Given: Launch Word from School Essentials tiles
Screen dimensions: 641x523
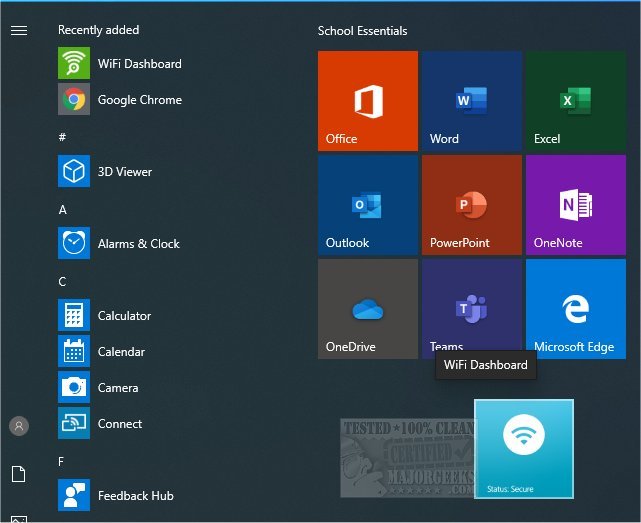Looking at the screenshot, I should coord(472,101).
